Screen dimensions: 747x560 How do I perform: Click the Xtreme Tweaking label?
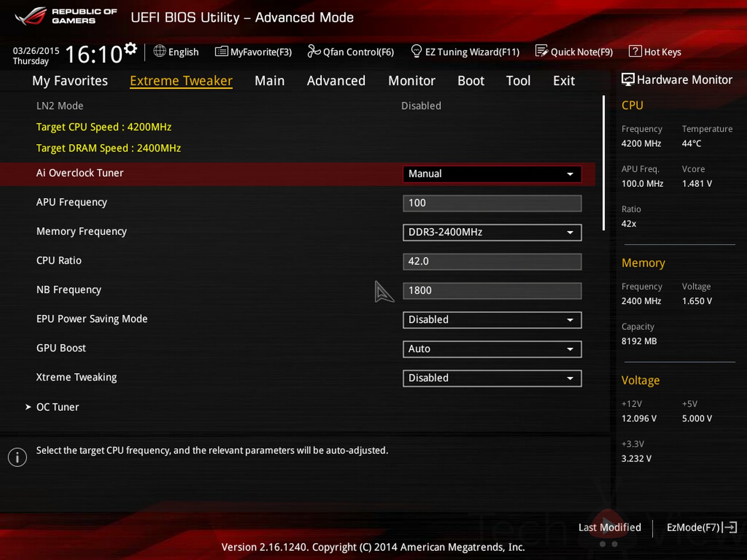76,377
